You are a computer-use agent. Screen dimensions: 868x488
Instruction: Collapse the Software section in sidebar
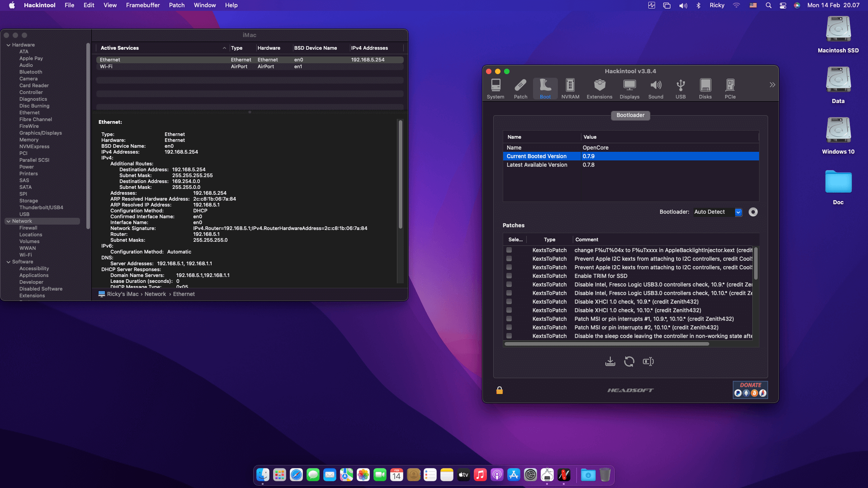pyautogui.click(x=9, y=262)
